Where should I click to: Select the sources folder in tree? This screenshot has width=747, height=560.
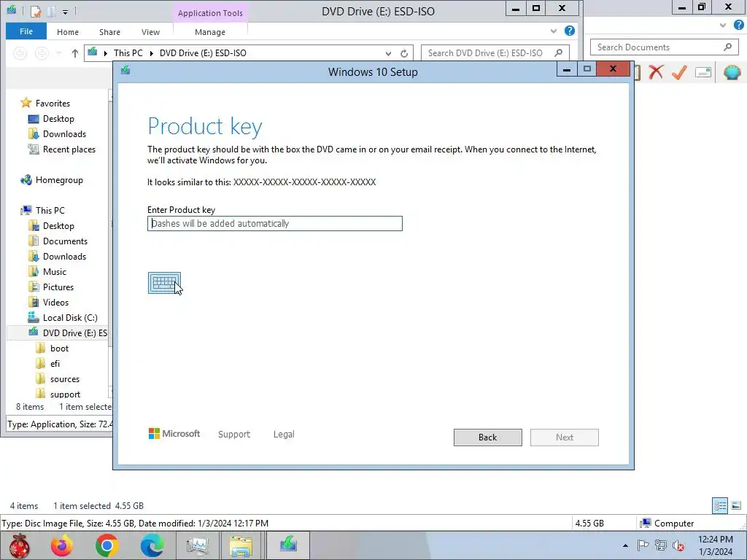[65, 379]
